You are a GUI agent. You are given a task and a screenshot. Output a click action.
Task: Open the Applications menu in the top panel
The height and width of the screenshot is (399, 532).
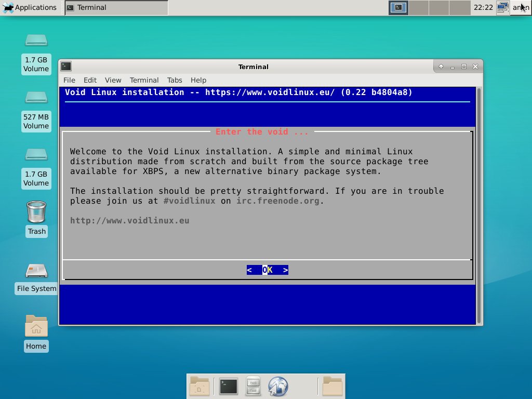pyautogui.click(x=29, y=7)
